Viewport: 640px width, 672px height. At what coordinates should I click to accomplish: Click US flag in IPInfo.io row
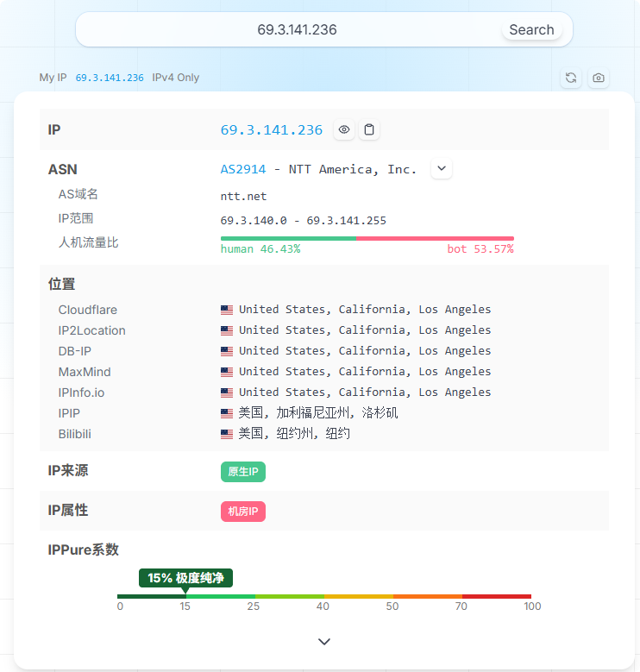click(x=227, y=393)
